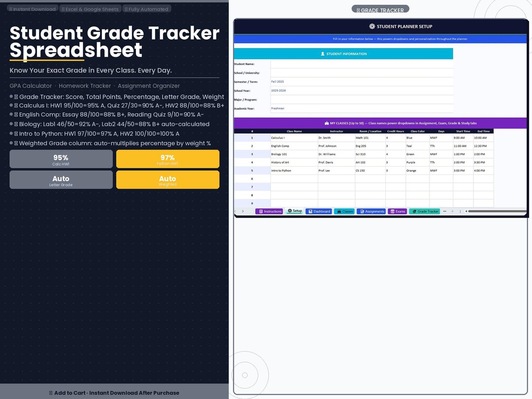Open the Classes sheet tab
The image size is (532, 399).
point(344,211)
